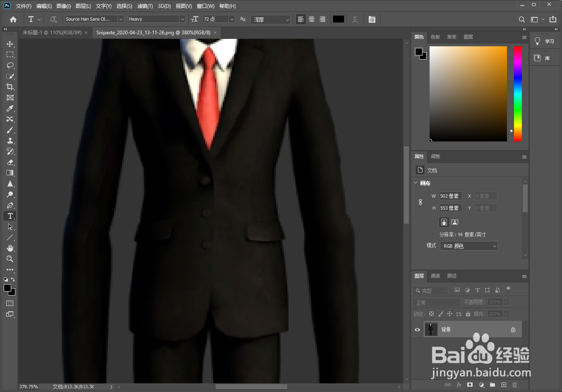562x392 pixels.
Task: Right align the text
Action: pos(322,19)
